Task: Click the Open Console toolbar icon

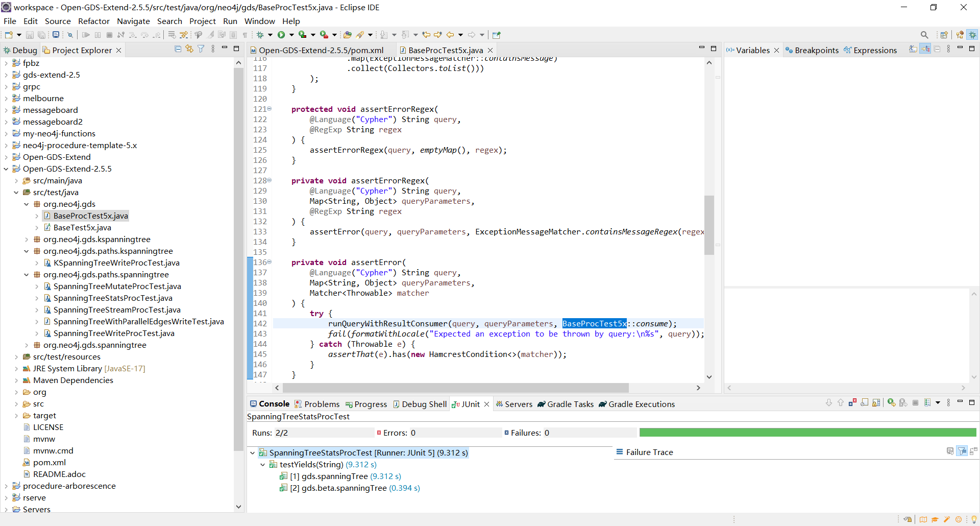Action: pos(56,35)
